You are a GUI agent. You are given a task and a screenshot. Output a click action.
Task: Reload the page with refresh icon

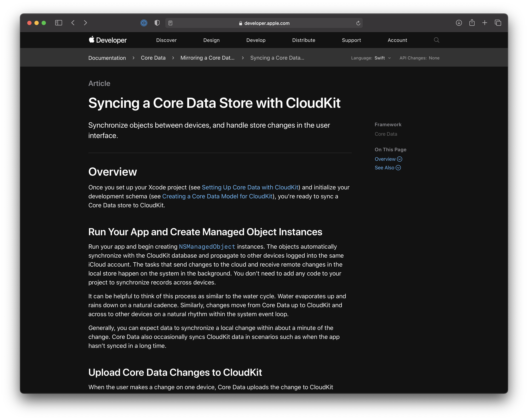click(x=358, y=23)
